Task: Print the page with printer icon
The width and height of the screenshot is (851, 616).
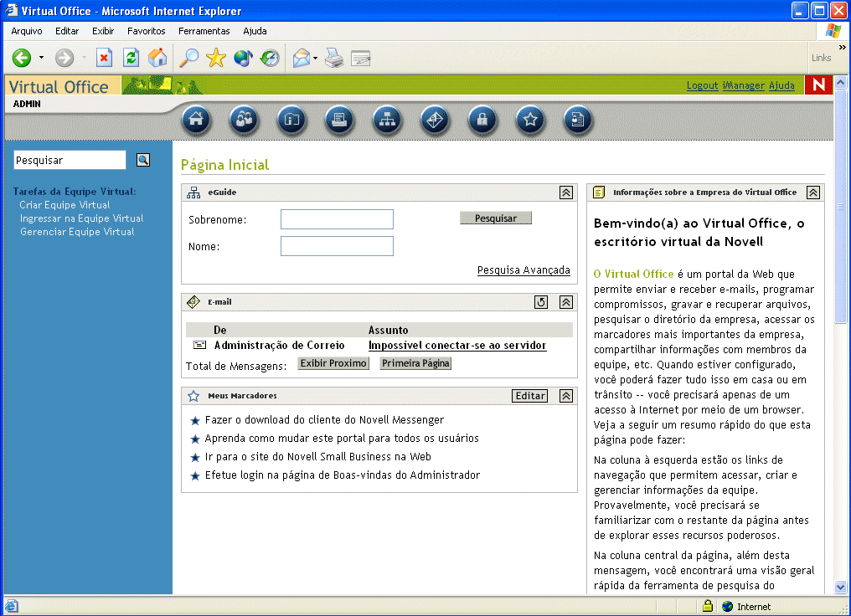Action: tap(334, 58)
